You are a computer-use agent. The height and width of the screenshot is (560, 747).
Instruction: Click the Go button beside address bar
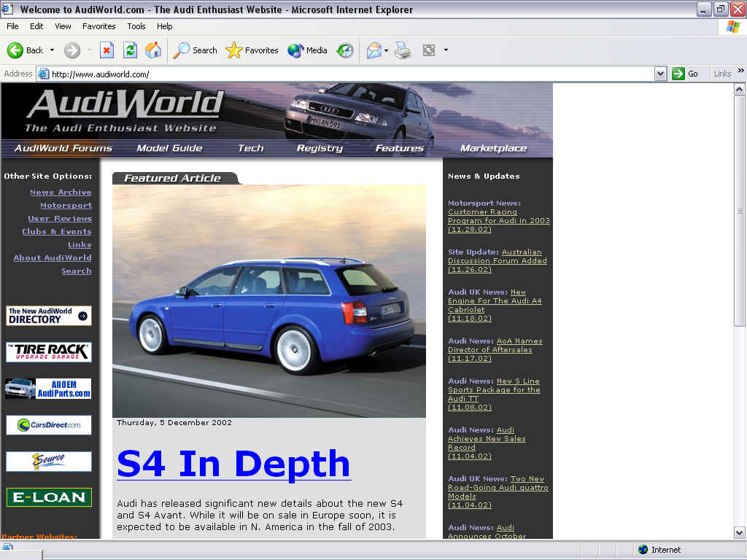tap(685, 74)
